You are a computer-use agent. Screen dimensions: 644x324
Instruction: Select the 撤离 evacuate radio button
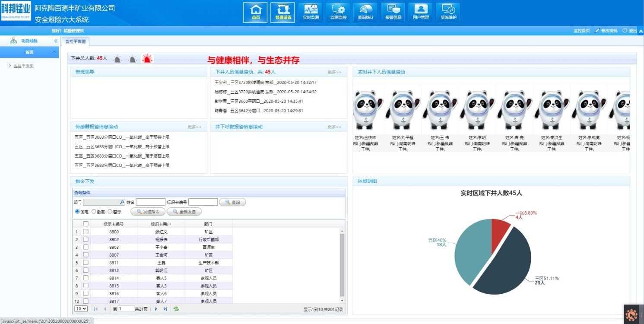click(x=94, y=212)
